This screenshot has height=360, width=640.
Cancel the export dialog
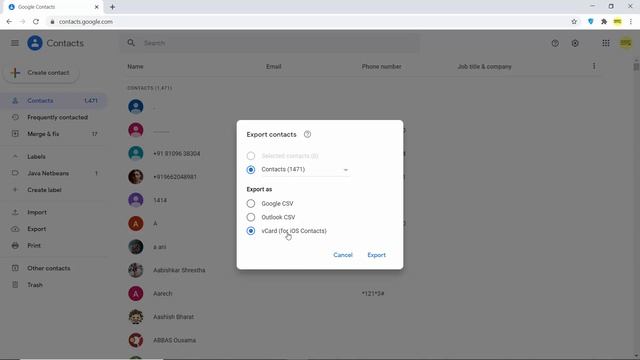tap(343, 255)
